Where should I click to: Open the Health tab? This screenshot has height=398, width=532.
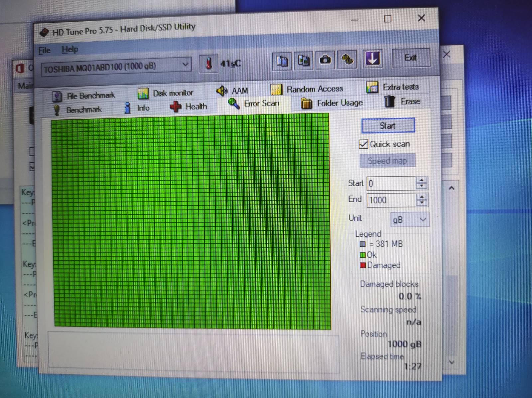[x=189, y=106]
